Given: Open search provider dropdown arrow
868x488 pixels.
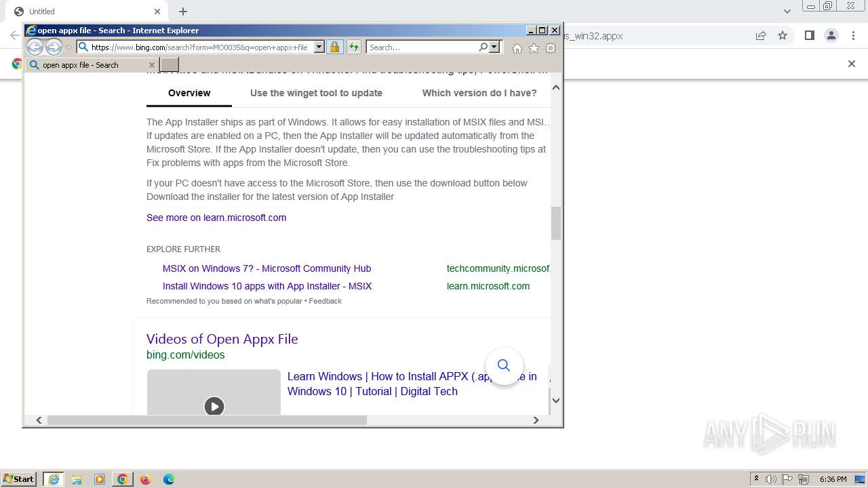Looking at the screenshot, I should pos(494,47).
